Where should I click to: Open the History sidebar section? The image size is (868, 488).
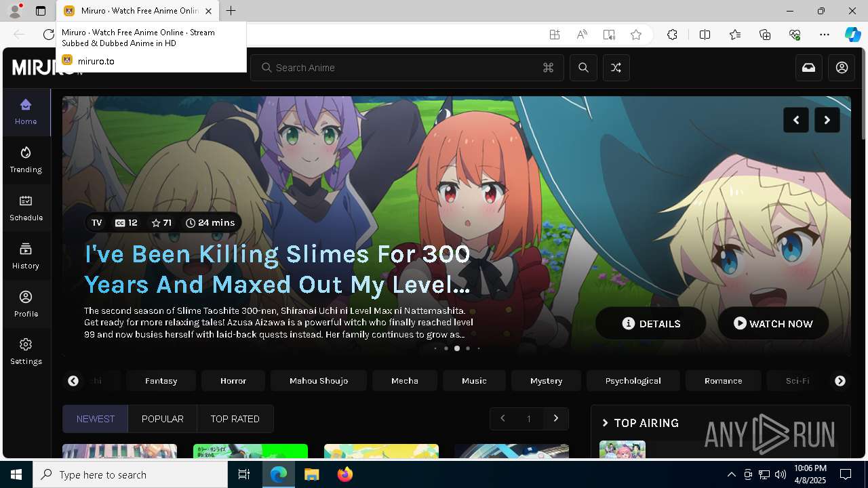(26, 256)
